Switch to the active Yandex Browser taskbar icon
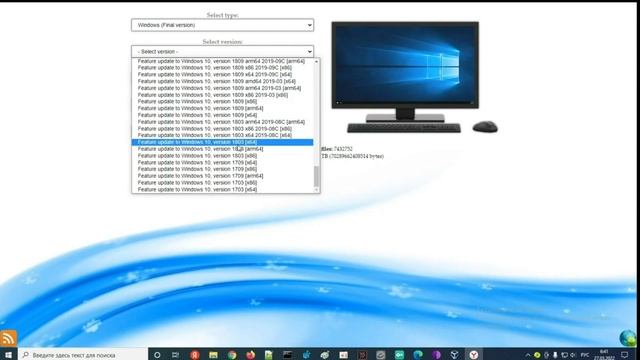The height and width of the screenshot is (360, 640). (x=473, y=355)
